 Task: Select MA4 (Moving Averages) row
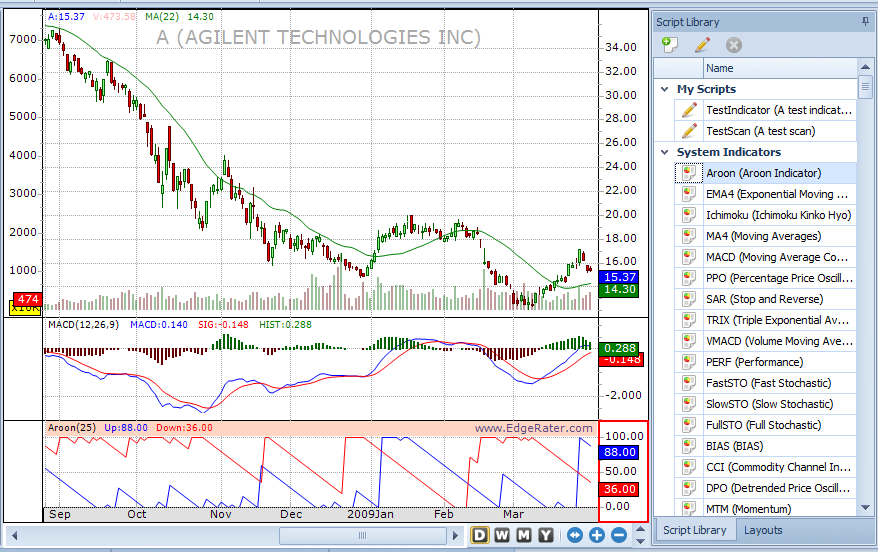pyautogui.click(x=765, y=236)
